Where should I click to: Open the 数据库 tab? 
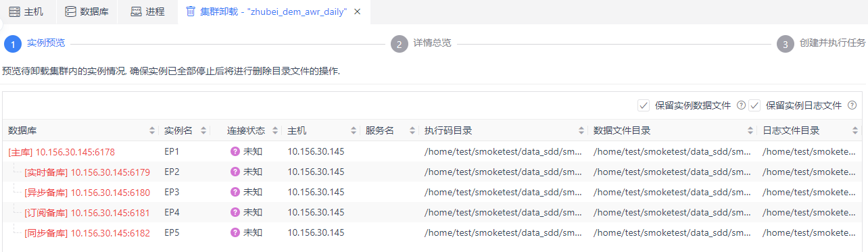[x=87, y=11]
